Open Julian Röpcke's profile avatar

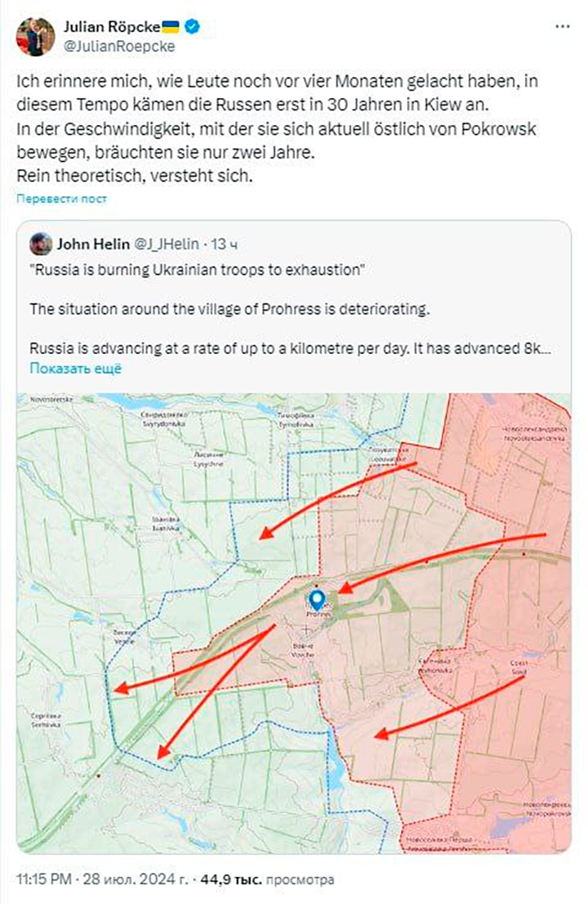pos(35,36)
